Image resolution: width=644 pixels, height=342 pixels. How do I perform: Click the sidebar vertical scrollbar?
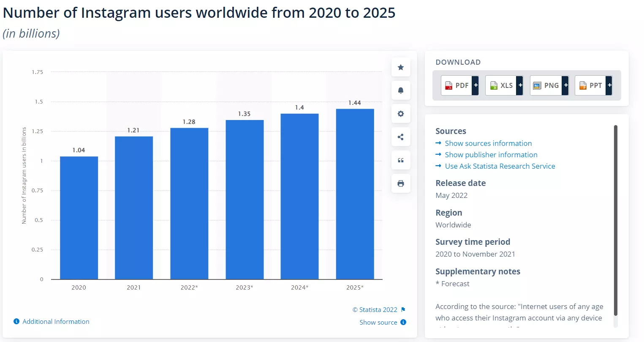click(x=615, y=220)
